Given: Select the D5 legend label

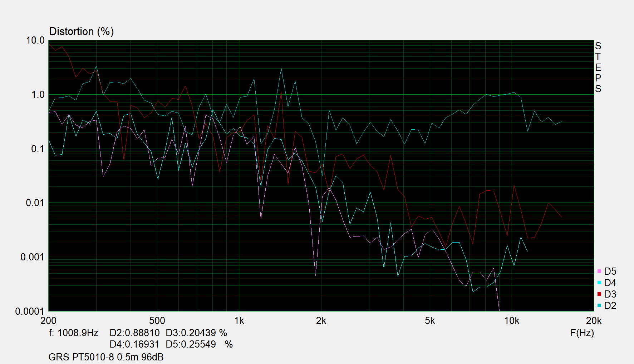Looking at the screenshot, I should click(x=610, y=271).
